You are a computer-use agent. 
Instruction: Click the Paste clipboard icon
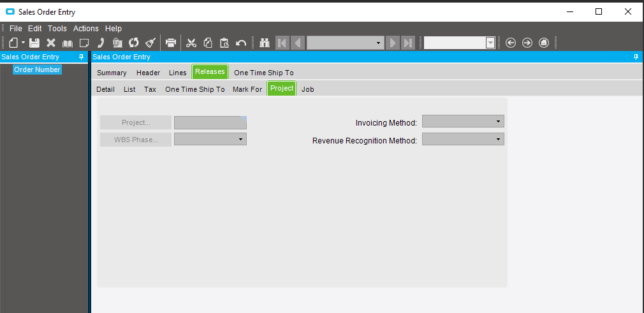[224, 43]
